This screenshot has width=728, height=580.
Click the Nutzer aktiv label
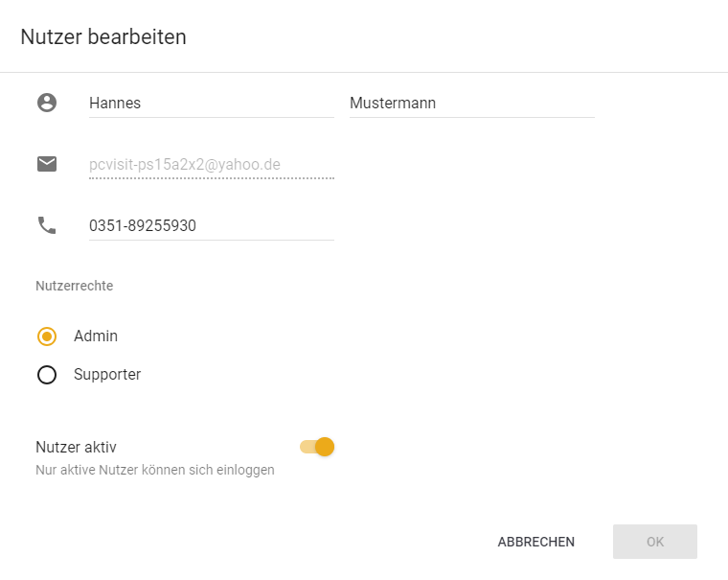pos(77,447)
